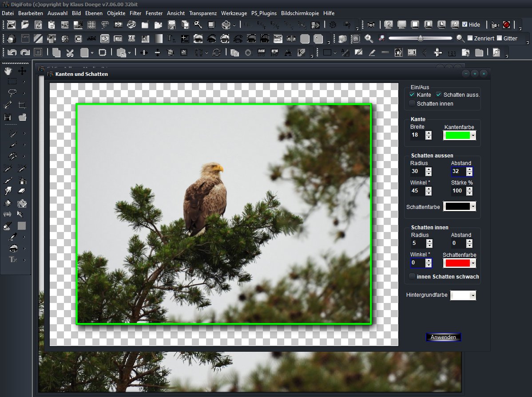
Task: Select the crop tool
Action: [22, 105]
